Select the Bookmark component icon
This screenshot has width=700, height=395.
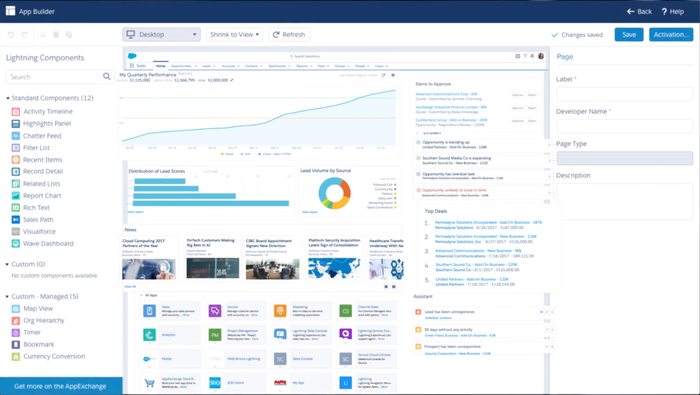tap(16, 345)
